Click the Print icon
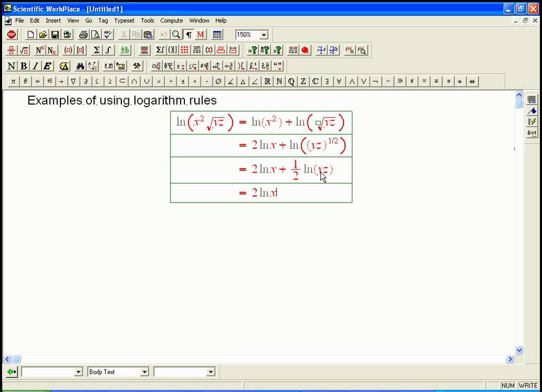 (x=83, y=35)
